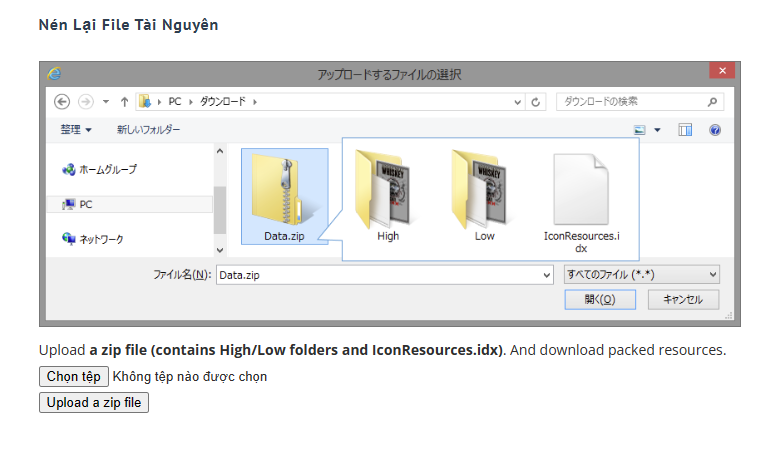
Task: Click the Back arrow in file dialog
Action: (62, 102)
